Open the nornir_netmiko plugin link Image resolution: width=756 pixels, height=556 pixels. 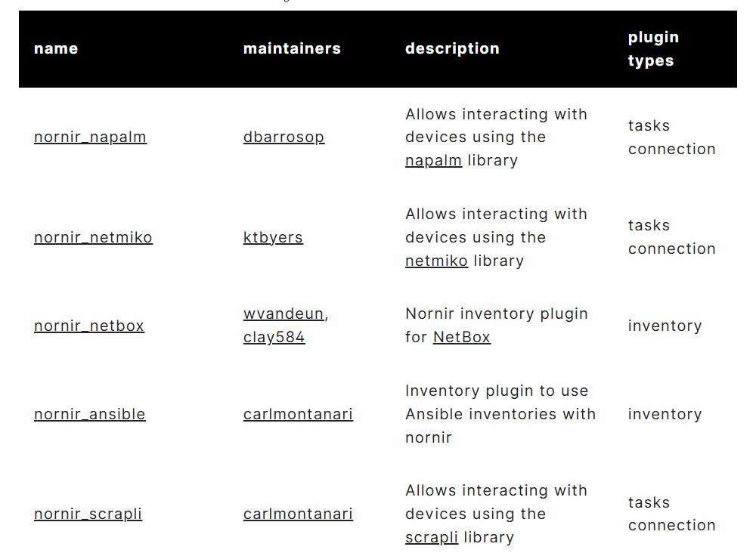coord(93,237)
